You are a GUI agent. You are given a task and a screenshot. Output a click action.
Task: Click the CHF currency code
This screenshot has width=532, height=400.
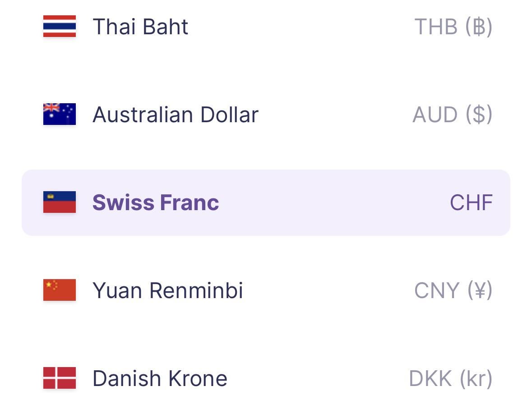[471, 202]
